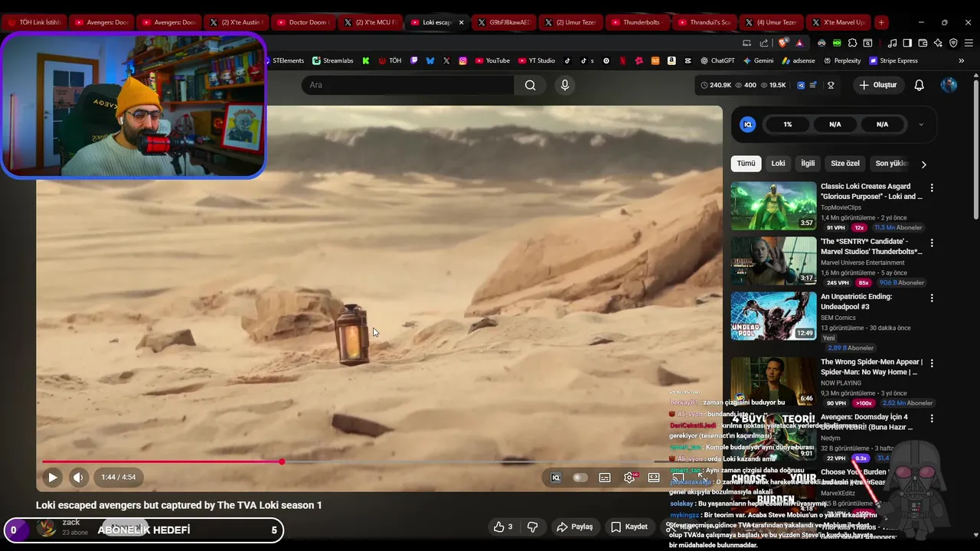The image size is (980, 551).
Task: Select the Size özel filter chip
Action: point(845,163)
